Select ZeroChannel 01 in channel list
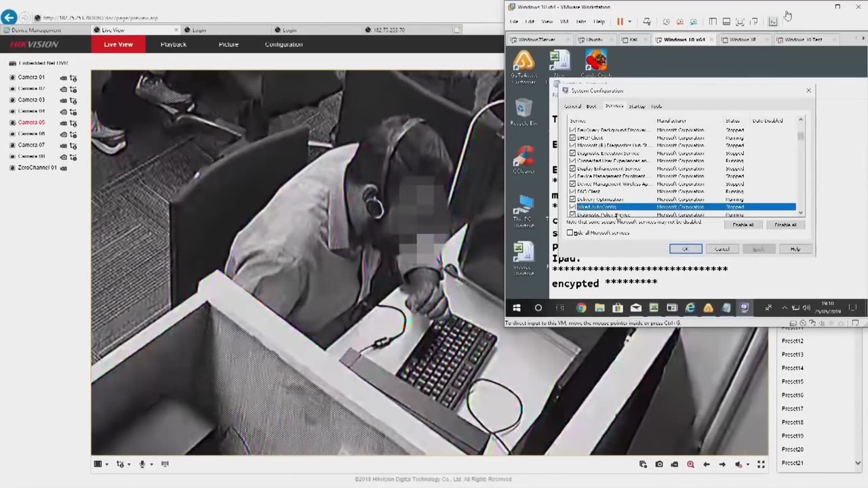 [37, 167]
